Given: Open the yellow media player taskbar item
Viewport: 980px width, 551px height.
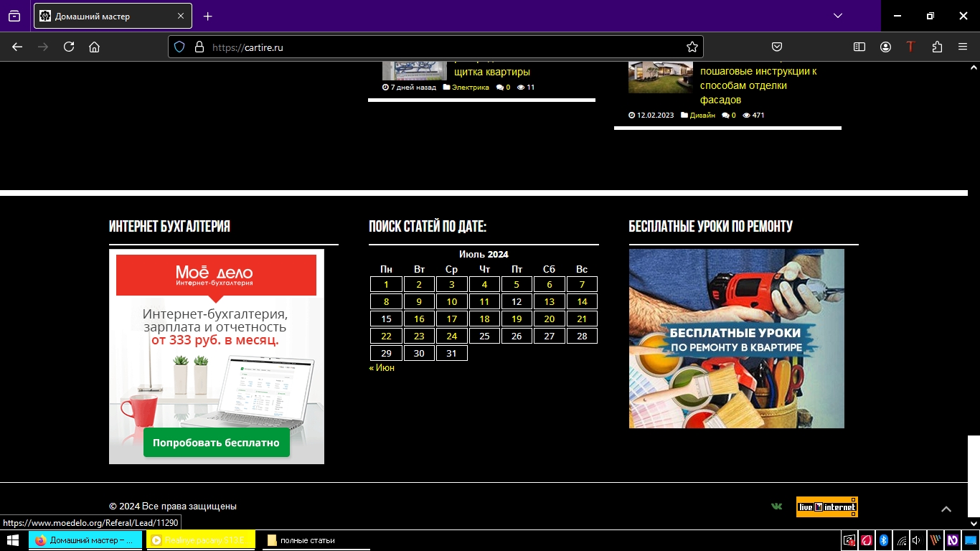Looking at the screenshot, I should pos(201,540).
